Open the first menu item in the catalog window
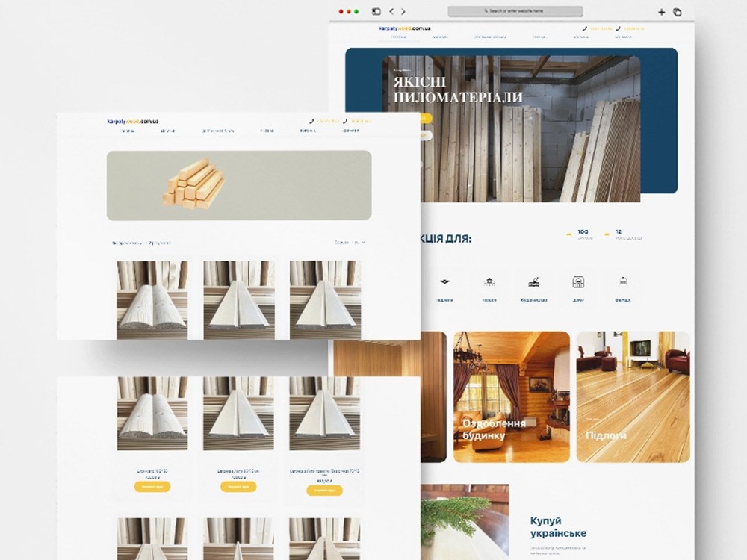The width and height of the screenshot is (747, 560). coord(127,131)
